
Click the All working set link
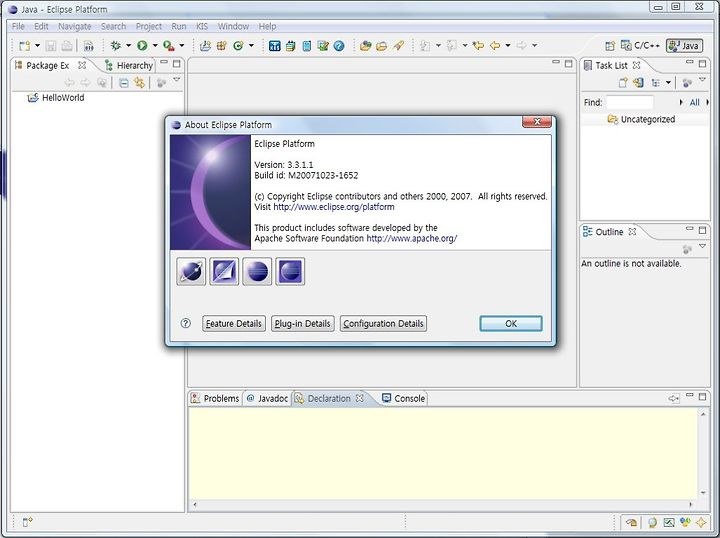pos(695,102)
